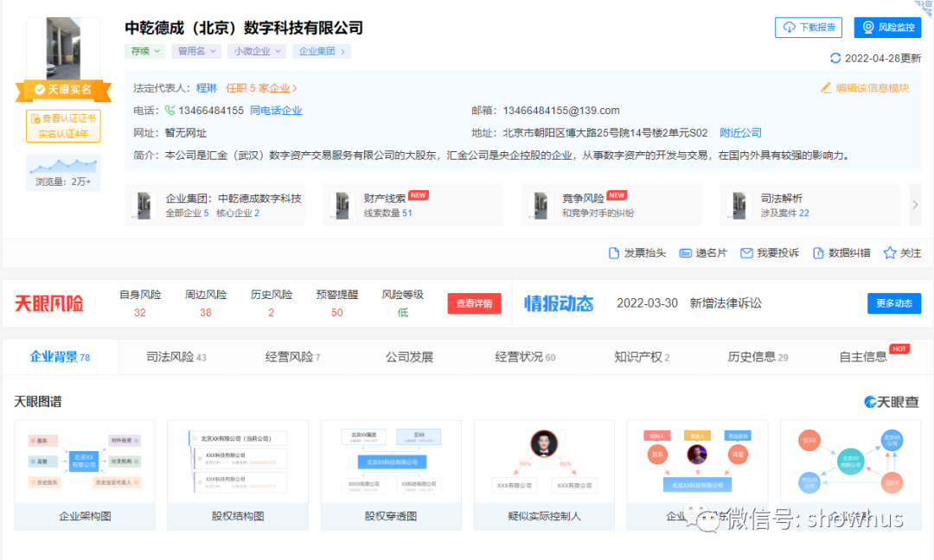Switch to the 公司发展 tab

(408, 357)
